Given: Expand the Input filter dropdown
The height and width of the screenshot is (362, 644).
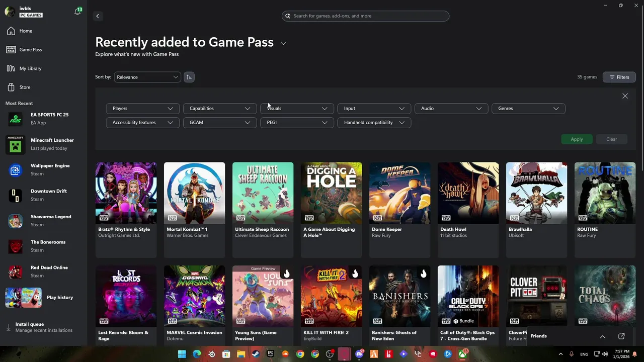Looking at the screenshot, I should tap(374, 109).
